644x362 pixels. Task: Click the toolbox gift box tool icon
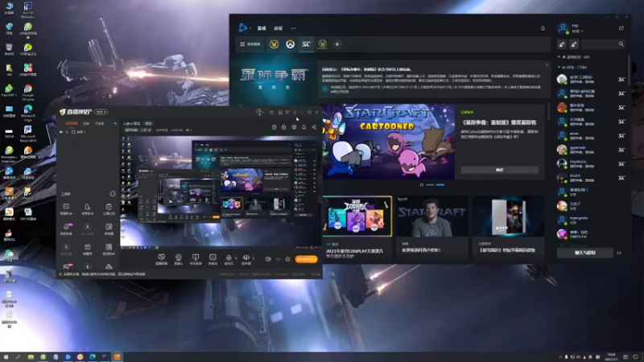(87, 249)
